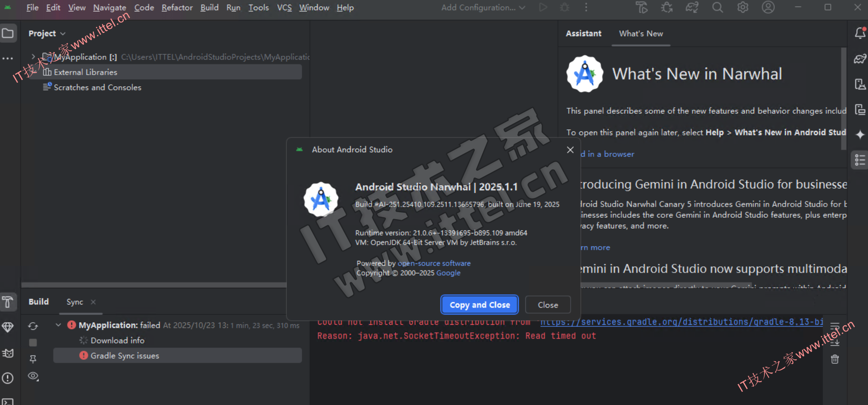Switch to the What's New tab

pyautogui.click(x=641, y=33)
